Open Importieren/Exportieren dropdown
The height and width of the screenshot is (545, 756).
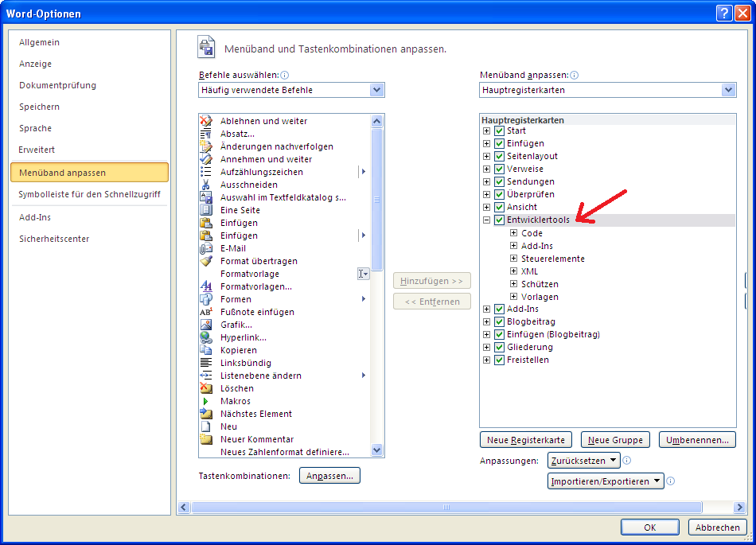(x=606, y=481)
